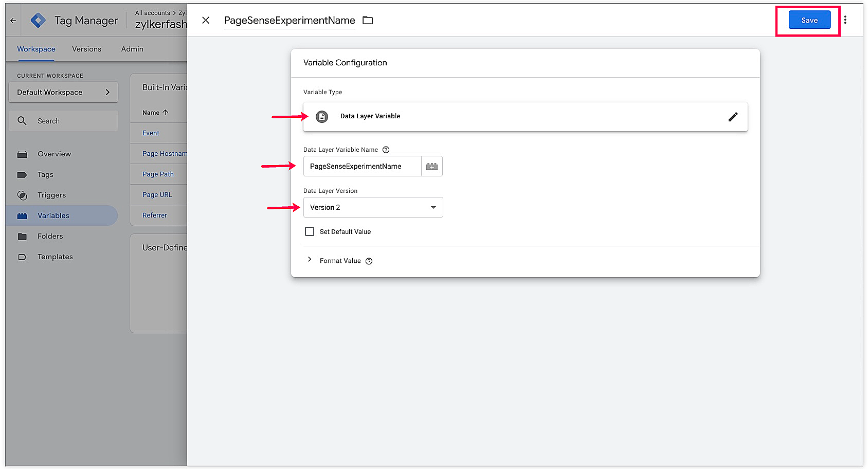Click the insert variable brick icon
This screenshot has height=469, width=868.
coord(432,166)
